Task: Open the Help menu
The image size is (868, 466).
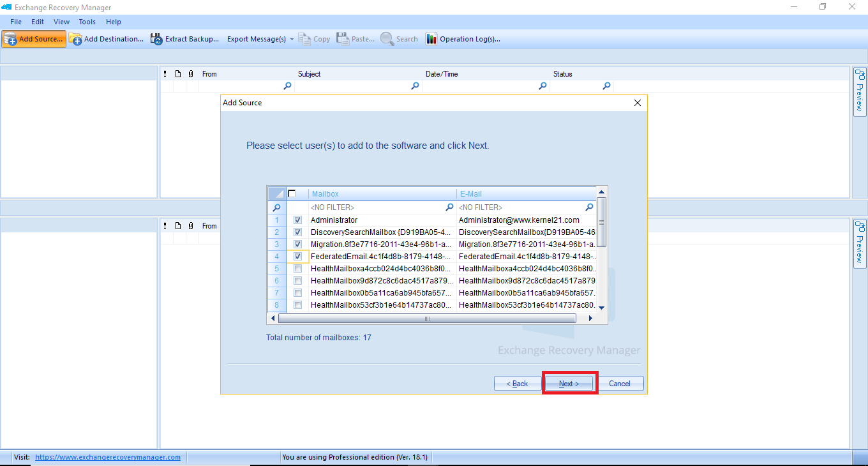Action: coord(114,22)
